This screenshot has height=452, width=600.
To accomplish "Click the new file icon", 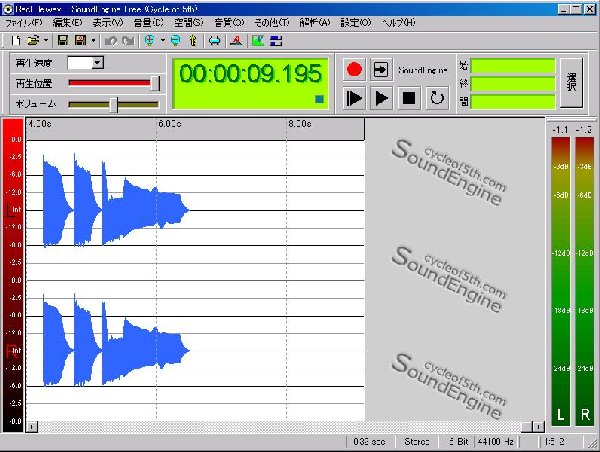I will point(17,40).
